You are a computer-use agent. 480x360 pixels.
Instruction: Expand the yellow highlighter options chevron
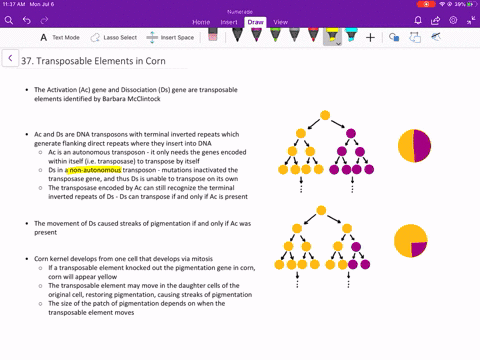coord(338,44)
